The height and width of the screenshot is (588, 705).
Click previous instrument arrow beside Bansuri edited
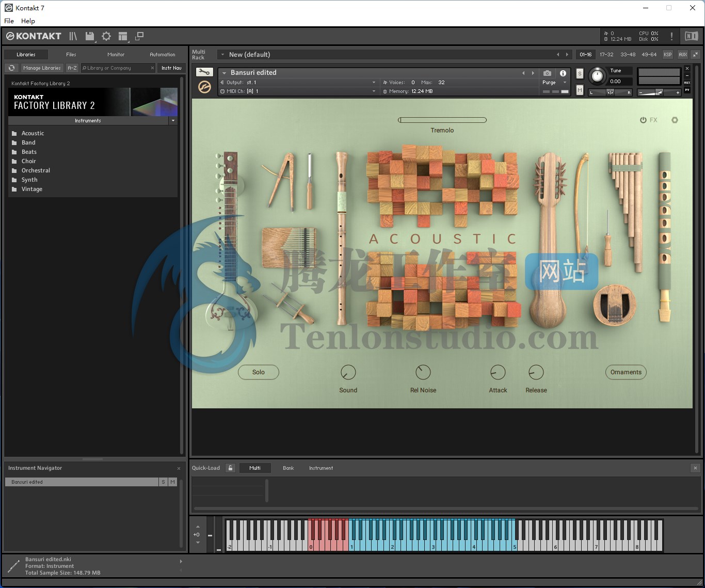(x=524, y=73)
